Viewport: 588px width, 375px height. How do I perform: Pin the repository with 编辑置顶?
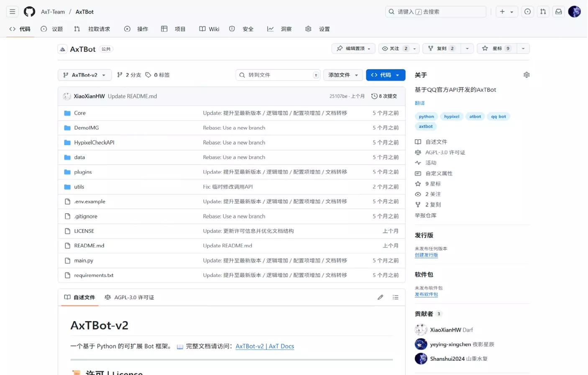[353, 48]
